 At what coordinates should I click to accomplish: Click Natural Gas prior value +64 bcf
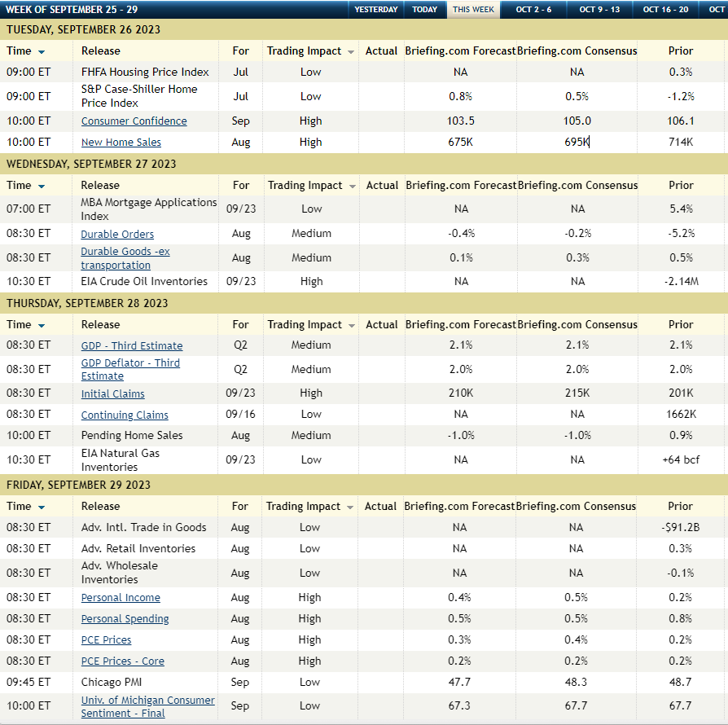681,459
